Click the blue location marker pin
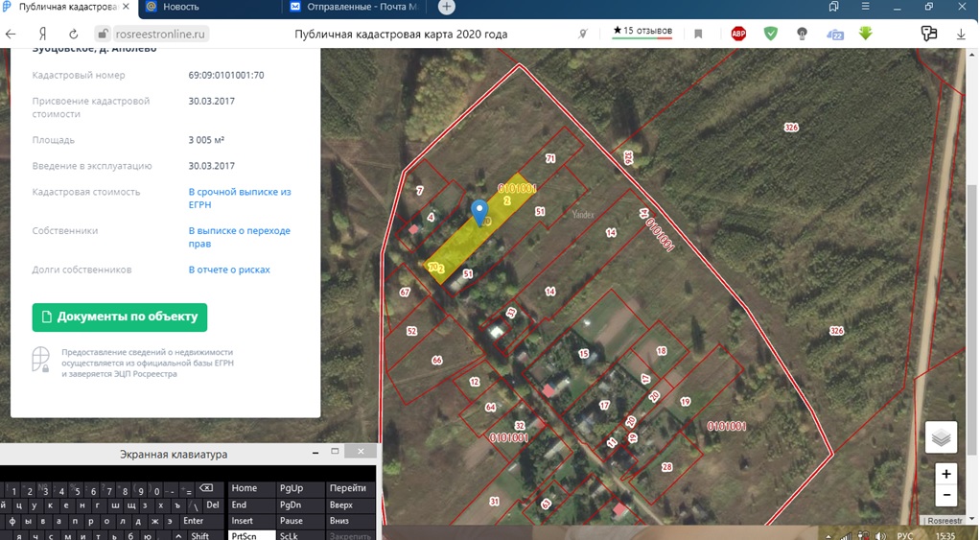The image size is (980, 540). pos(479,213)
